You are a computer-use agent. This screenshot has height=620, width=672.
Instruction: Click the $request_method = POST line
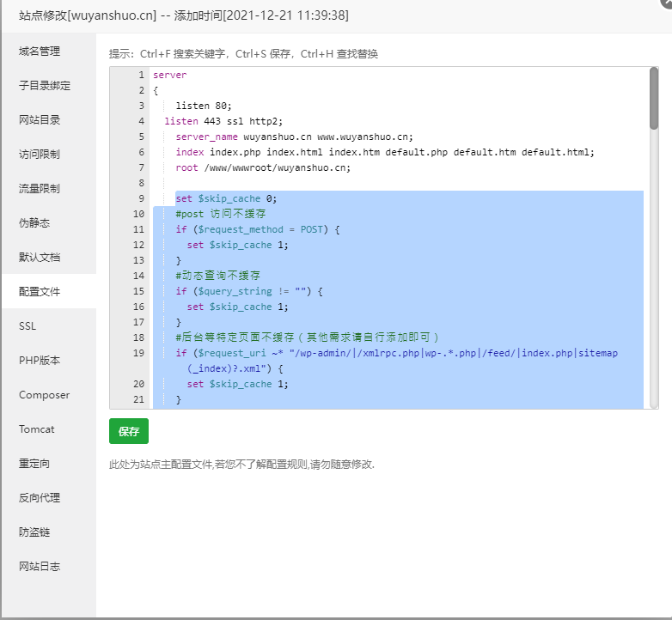pos(258,229)
